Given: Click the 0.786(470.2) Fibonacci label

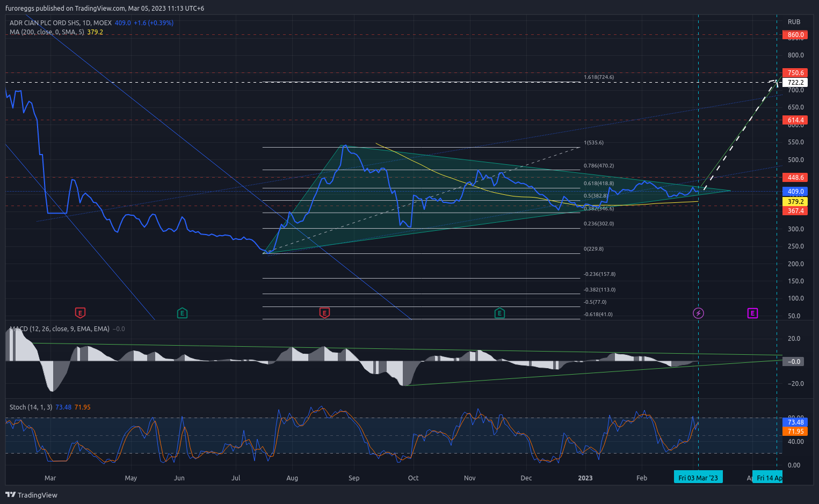Looking at the screenshot, I should [599, 166].
